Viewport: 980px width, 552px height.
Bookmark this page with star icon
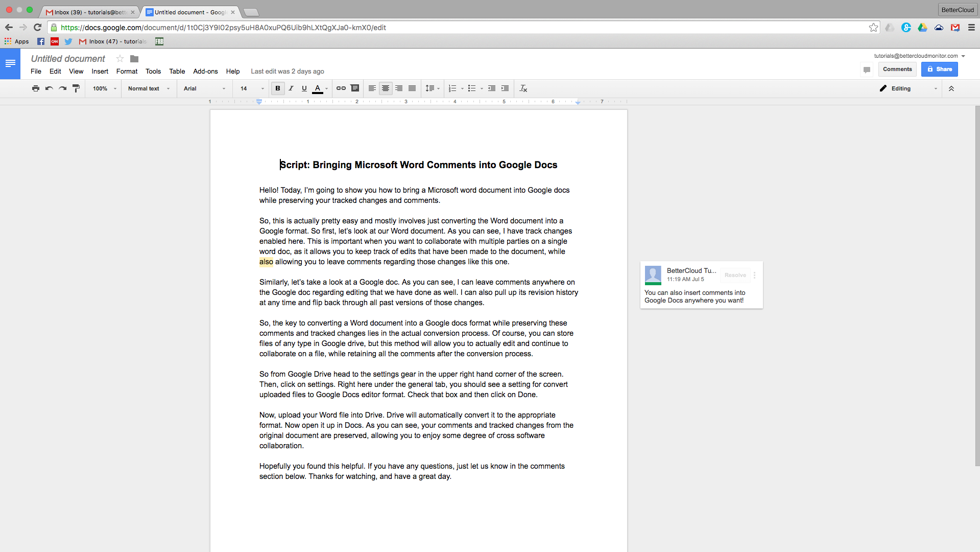point(873,28)
